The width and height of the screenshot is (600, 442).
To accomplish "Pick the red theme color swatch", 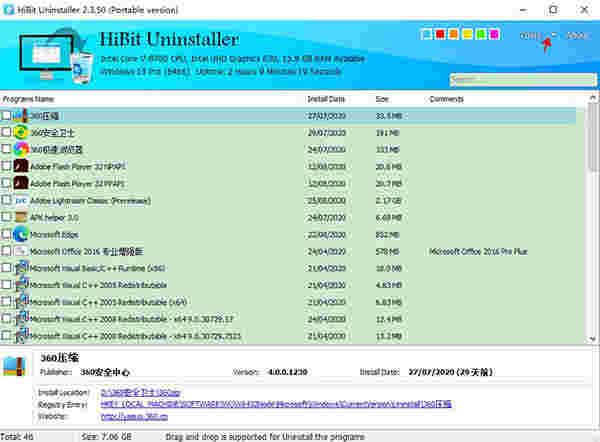I will pyautogui.click(x=440, y=34).
